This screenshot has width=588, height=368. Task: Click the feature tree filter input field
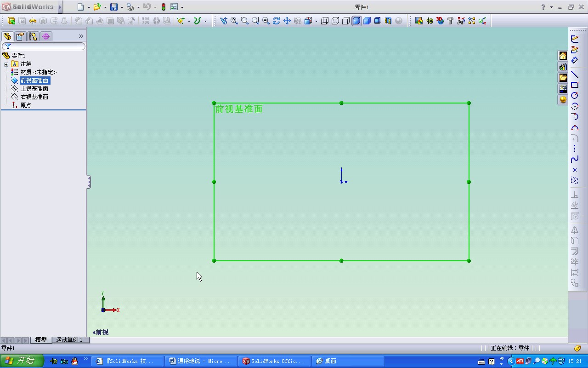tap(44, 46)
